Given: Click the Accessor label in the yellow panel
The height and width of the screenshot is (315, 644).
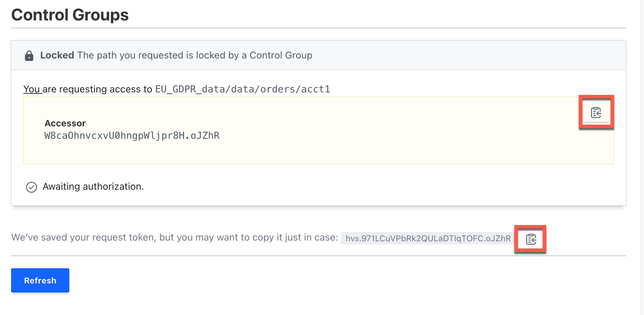Looking at the screenshot, I should [65, 123].
